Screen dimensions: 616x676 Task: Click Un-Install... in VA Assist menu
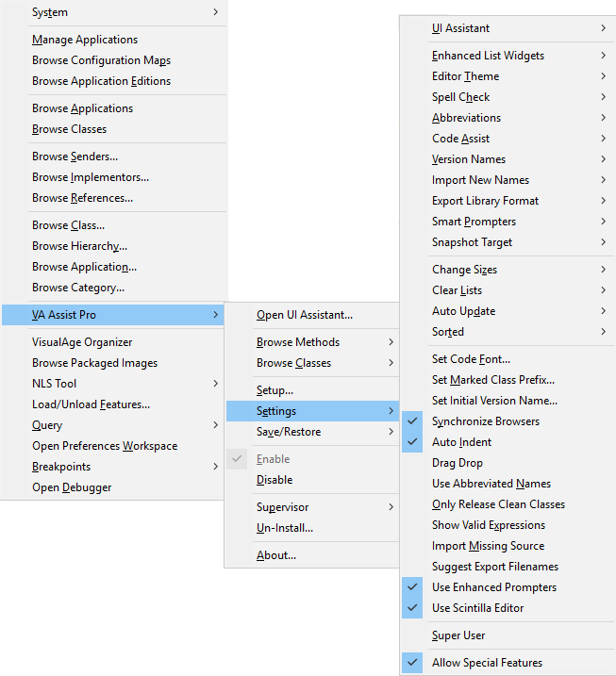[x=284, y=528]
